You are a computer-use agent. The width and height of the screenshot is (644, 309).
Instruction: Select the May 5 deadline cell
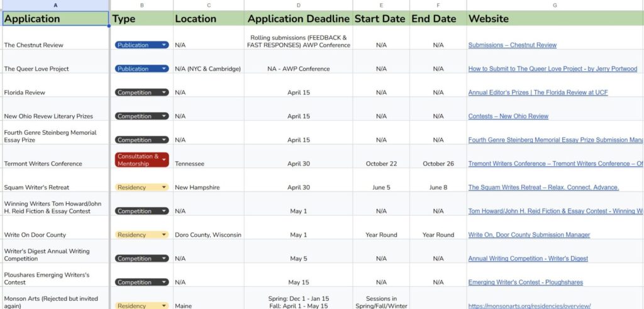[298, 252]
